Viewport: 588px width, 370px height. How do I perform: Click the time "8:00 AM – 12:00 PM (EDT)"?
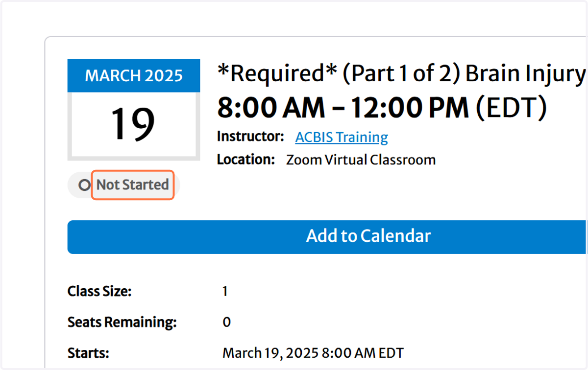click(x=382, y=108)
